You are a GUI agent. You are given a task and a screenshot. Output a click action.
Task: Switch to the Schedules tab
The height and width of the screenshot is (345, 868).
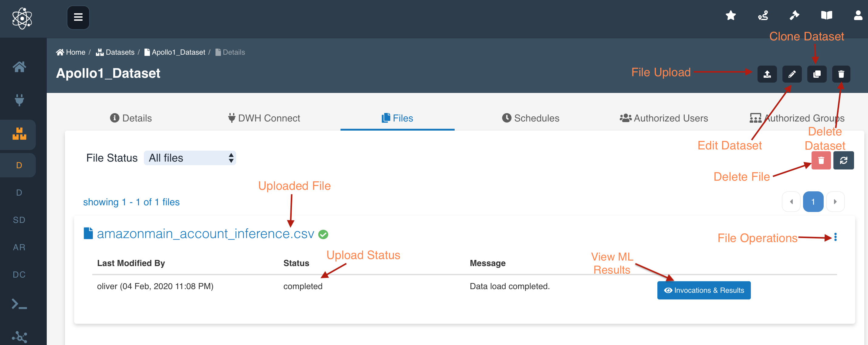click(531, 118)
